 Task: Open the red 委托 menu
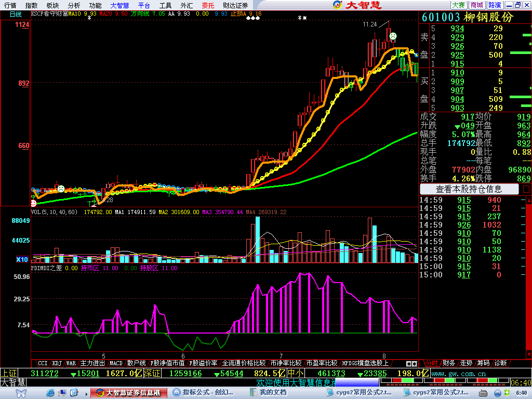208,5
